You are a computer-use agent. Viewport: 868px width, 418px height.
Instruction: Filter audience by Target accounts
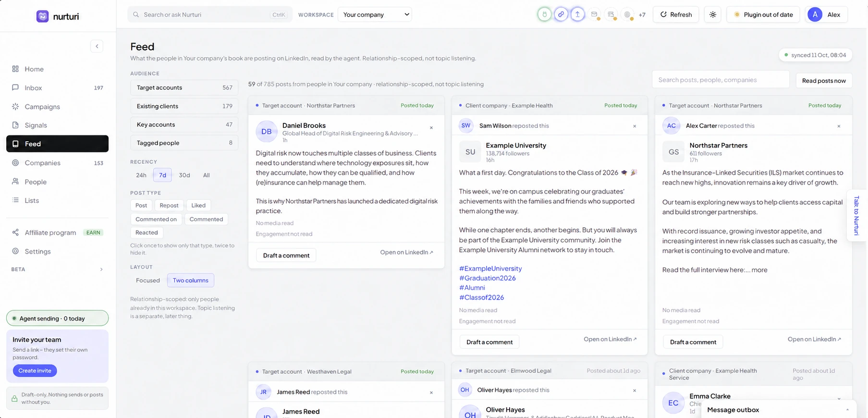pos(184,87)
